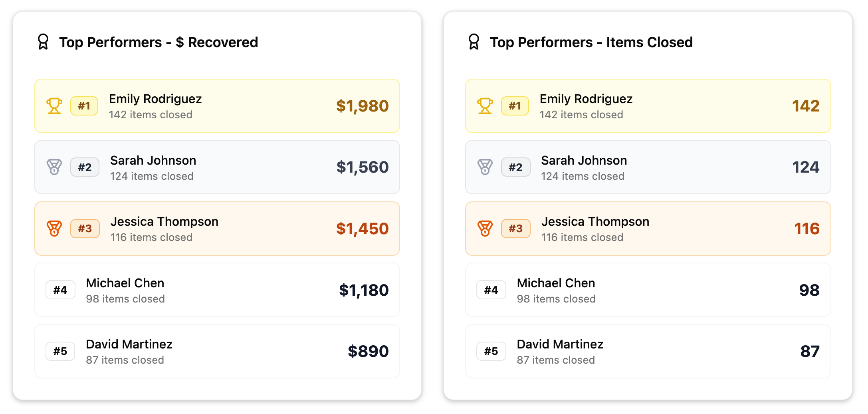Select Jessica Thompson's $1,450 amount
This screenshot has width=868, height=414.
(x=362, y=229)
